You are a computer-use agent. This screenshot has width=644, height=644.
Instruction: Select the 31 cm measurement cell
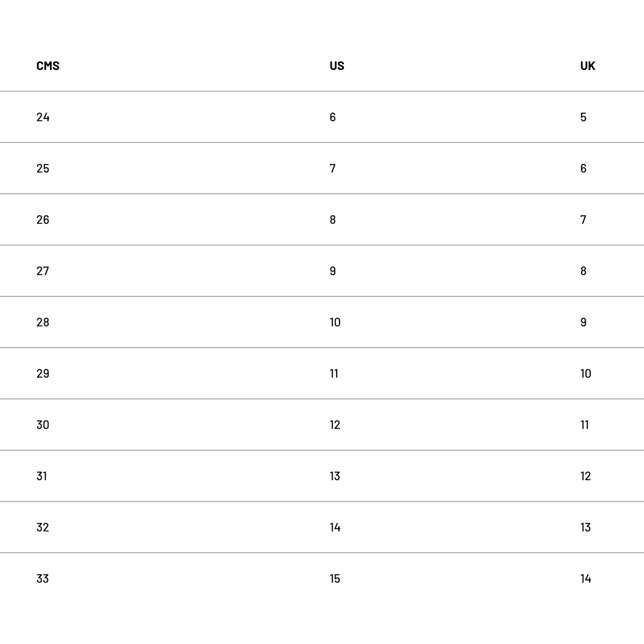click(42, 476)
